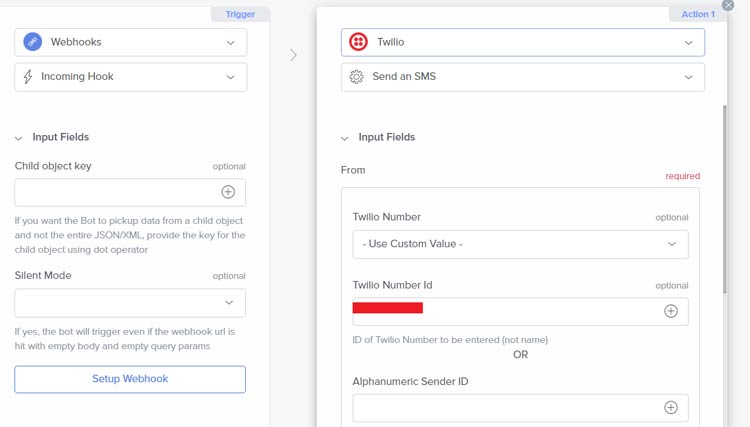
Task: Click the 'OR' separator text
Action: (x=520, y=355)
